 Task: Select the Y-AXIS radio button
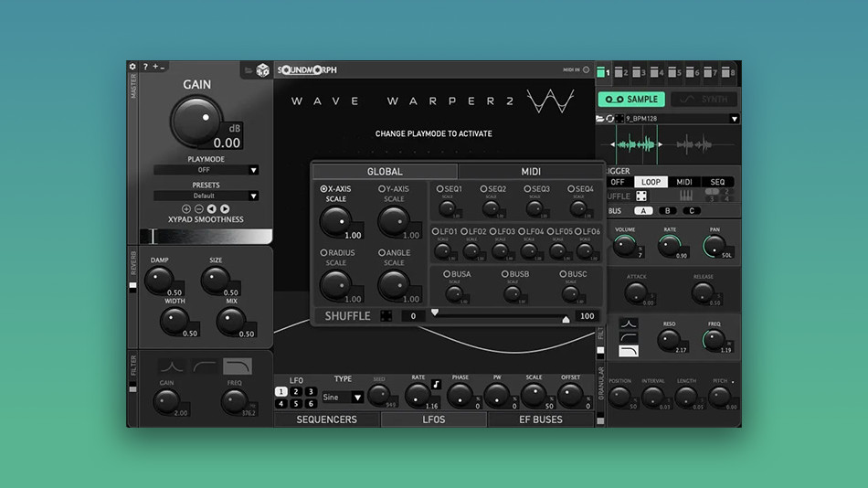click(382, 189)
